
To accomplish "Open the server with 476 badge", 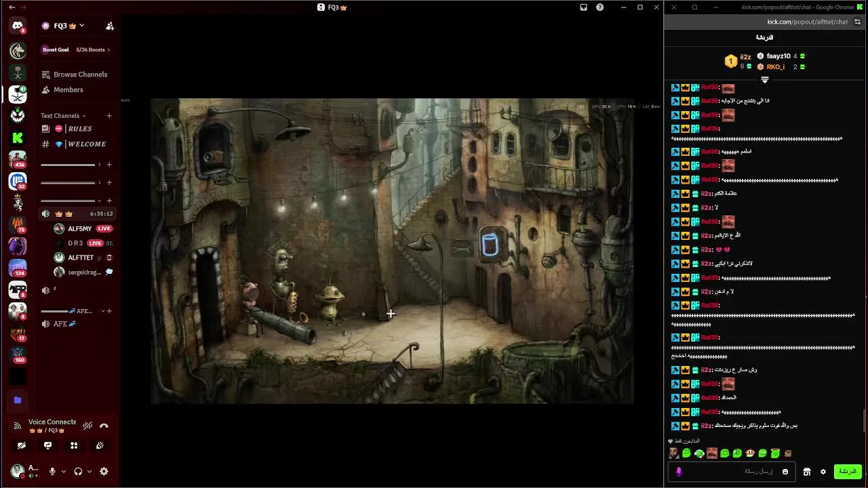I will pos(18,159).
